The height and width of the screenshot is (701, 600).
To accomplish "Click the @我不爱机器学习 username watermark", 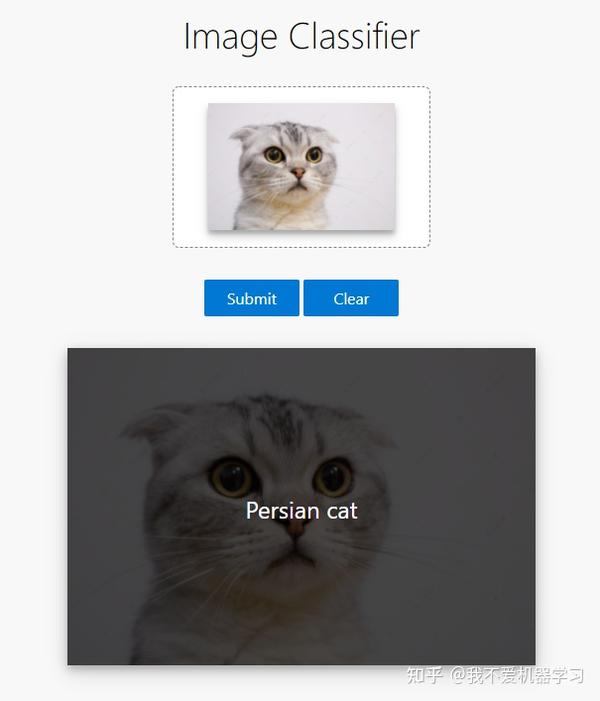I will pos(516,675).
